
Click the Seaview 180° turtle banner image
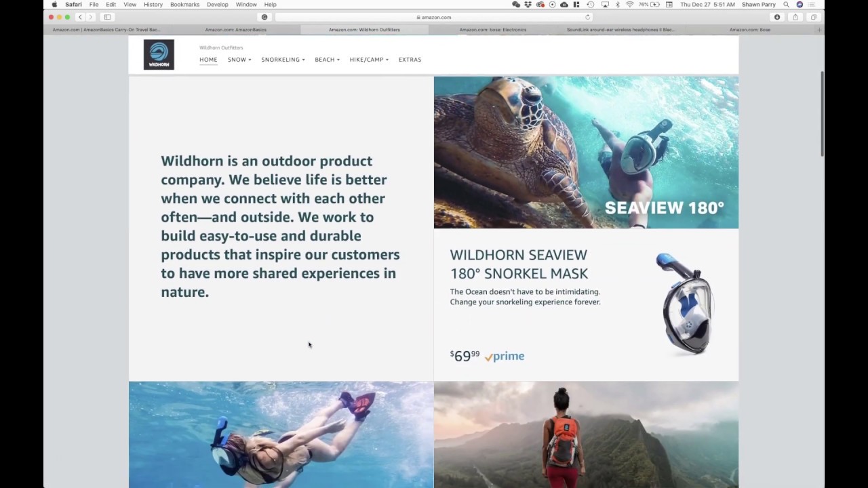pos(586,152)
